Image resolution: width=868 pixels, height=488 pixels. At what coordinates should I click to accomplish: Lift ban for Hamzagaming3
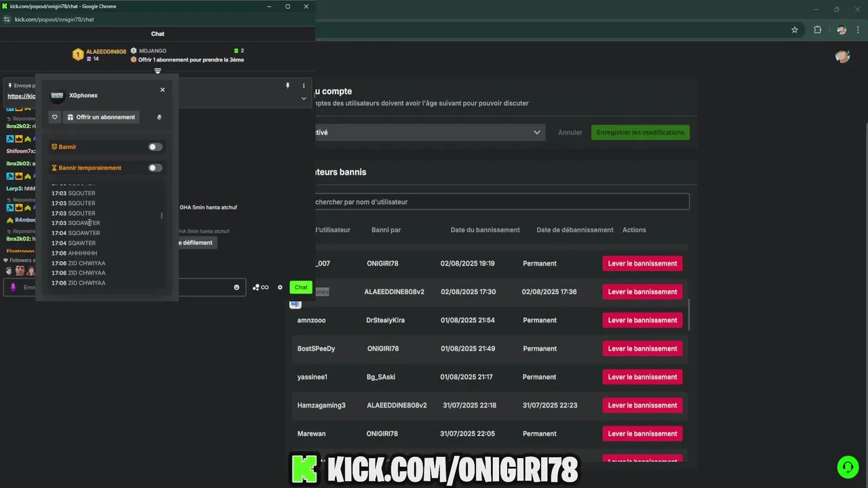[642, 406]
